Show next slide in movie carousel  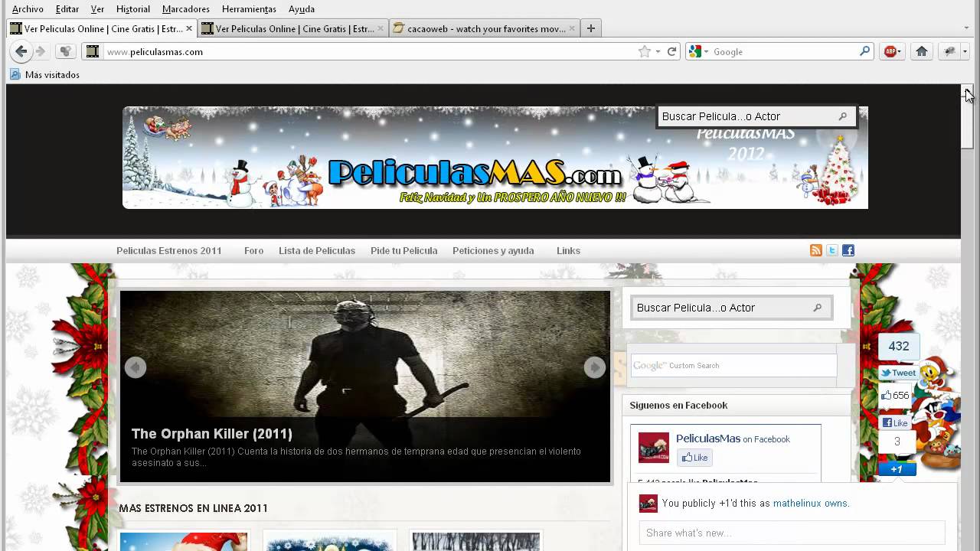[x=594, y=367]
